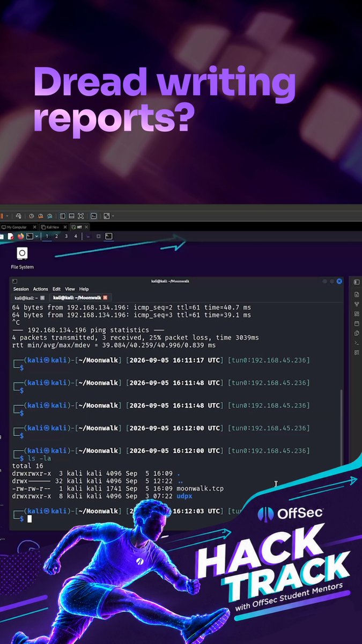Open the history copy icon in right sidebar

357,333
